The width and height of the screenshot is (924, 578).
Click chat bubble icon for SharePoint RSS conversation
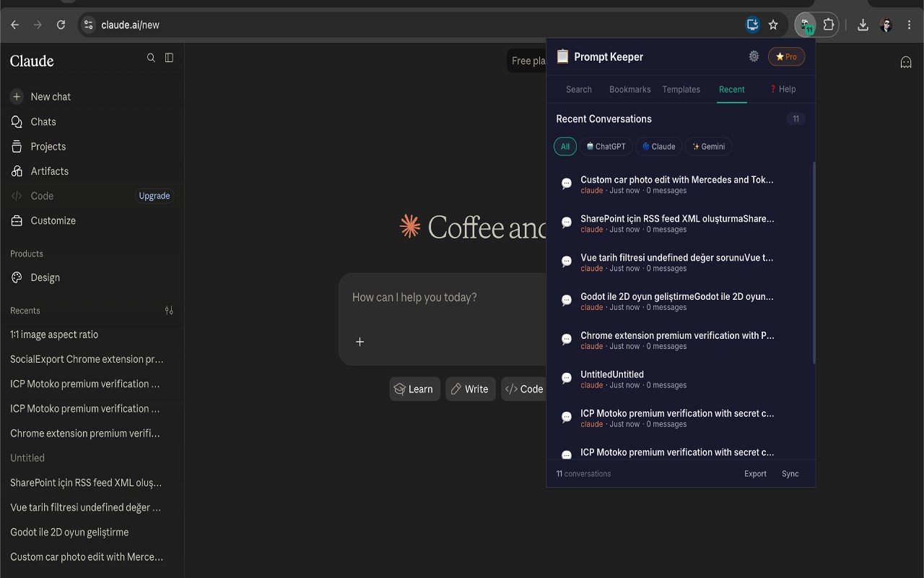567,223
